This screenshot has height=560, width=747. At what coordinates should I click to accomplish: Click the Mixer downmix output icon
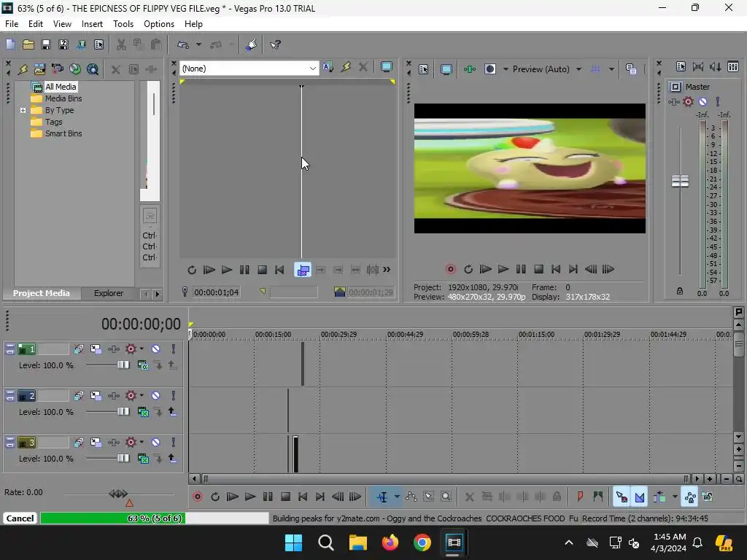(x=698, y=66)
